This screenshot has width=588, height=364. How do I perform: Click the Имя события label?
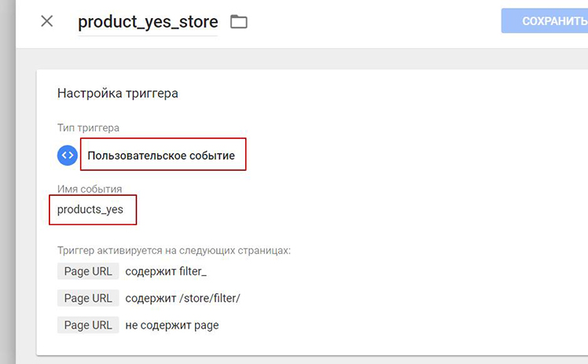[90, 189]
